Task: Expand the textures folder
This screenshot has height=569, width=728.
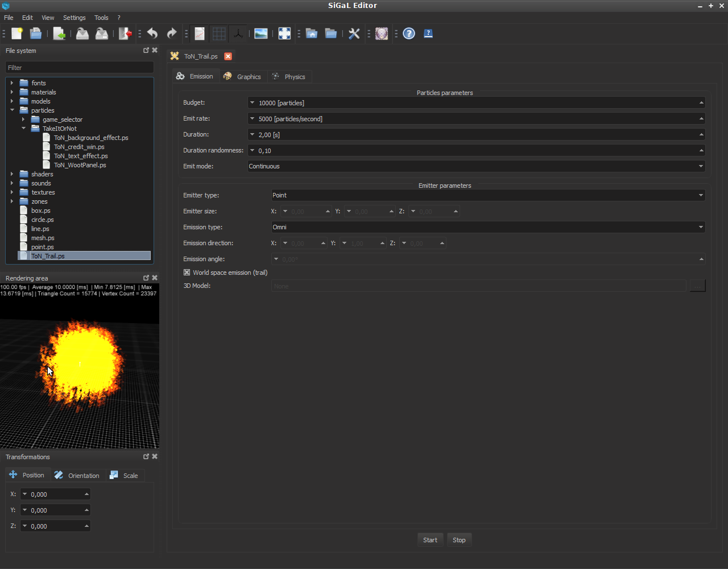Action: tap(11, 192)
